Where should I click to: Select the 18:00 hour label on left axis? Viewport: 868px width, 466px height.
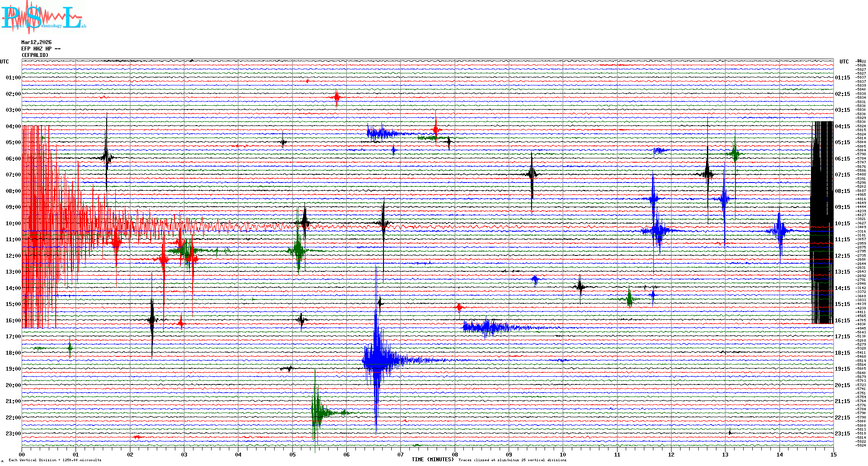click(x=13, y=353)
